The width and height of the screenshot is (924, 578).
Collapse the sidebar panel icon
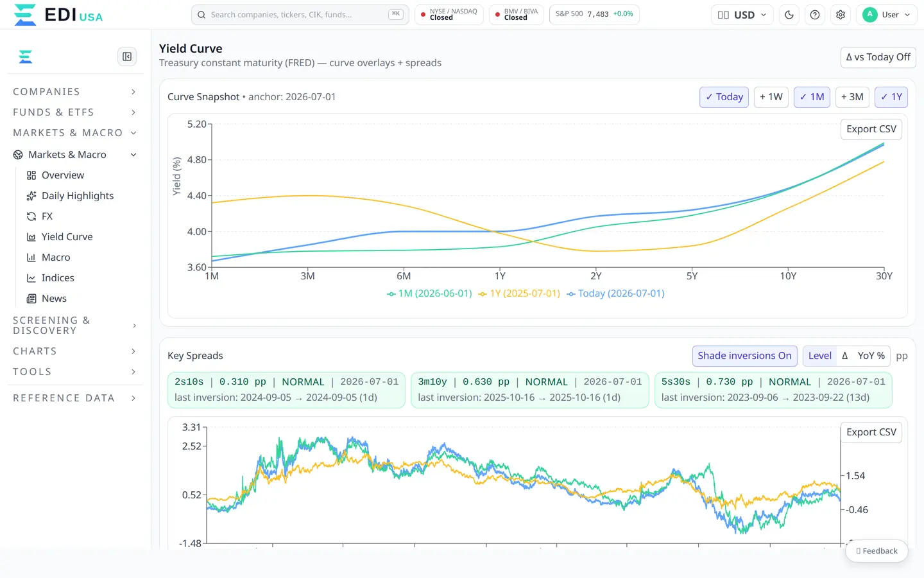click(x=127, y=57)
